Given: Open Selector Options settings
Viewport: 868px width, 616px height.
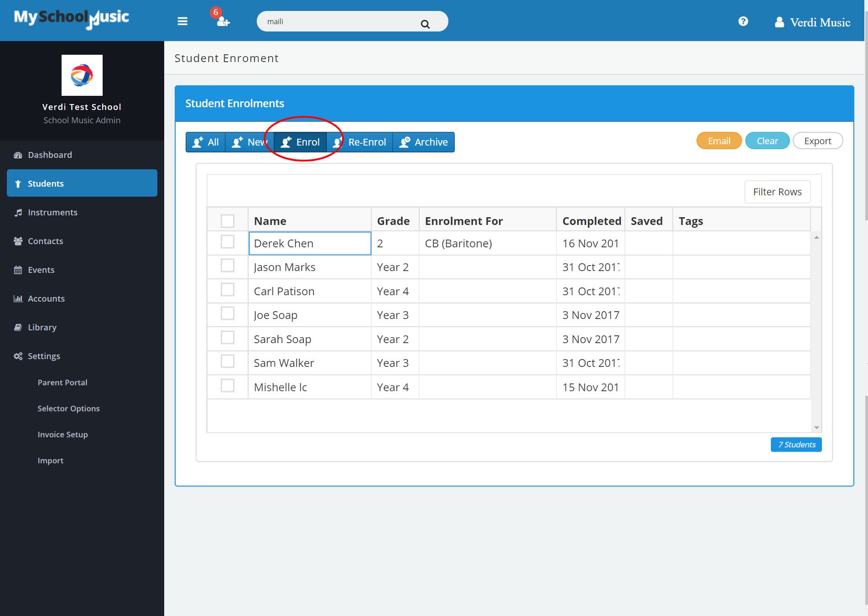Looking at the screenshot, I should tap(68, 408).
